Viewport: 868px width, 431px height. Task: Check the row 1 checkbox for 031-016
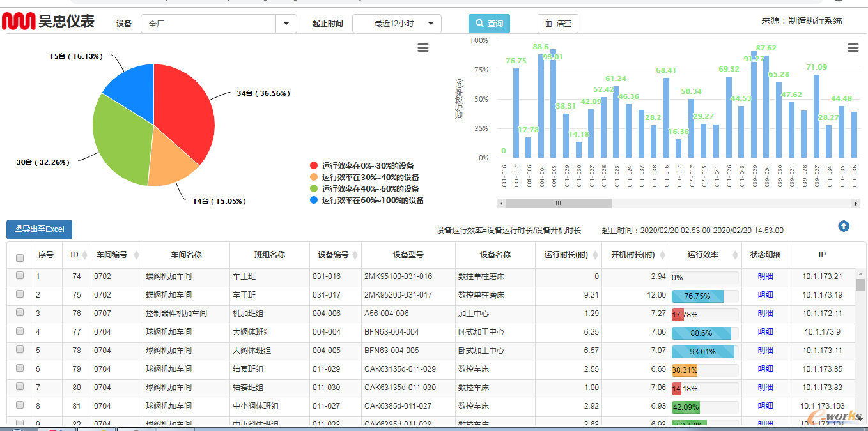pos(20,275)
